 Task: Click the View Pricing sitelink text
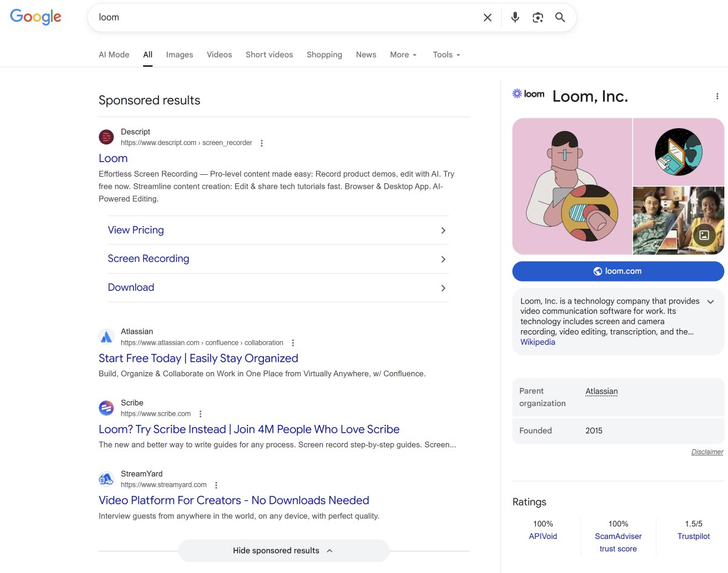point(136,230)
